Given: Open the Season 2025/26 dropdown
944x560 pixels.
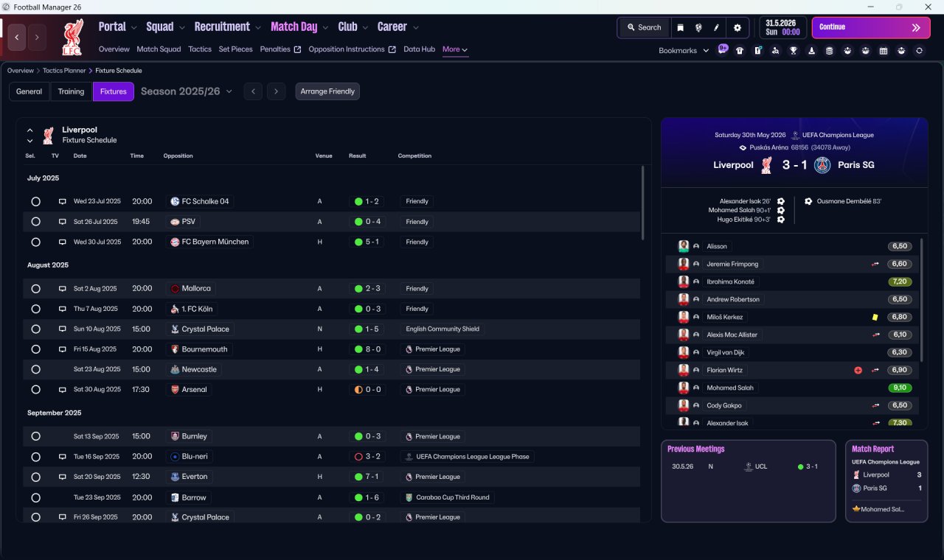Looking at the screenshot, I should pyautogui.click(x=187, y=91).
